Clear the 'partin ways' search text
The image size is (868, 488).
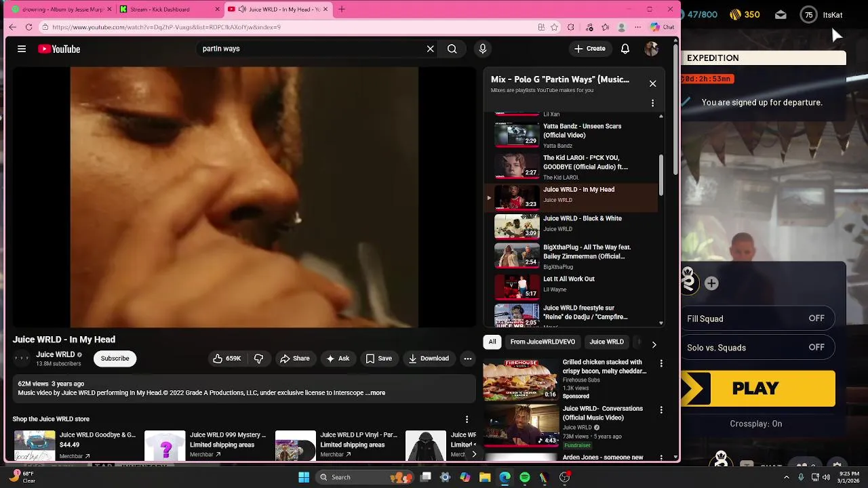click(430, 49)
